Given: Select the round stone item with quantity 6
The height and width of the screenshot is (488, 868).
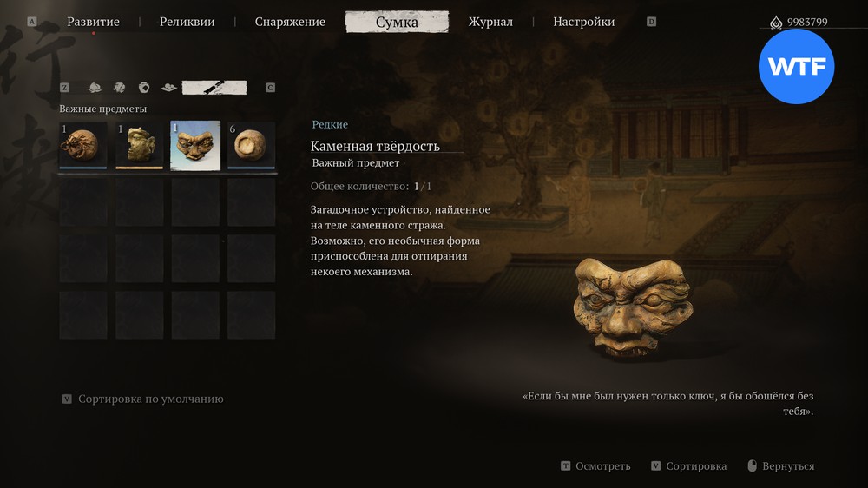Looking at the screenshot, I should pyautogui.click(x=252, y=145).
